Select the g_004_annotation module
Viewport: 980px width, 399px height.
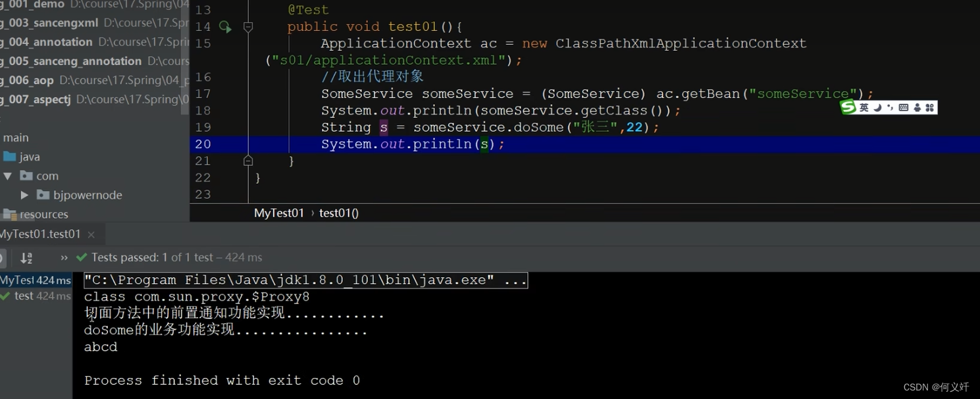tap(46, 42)
